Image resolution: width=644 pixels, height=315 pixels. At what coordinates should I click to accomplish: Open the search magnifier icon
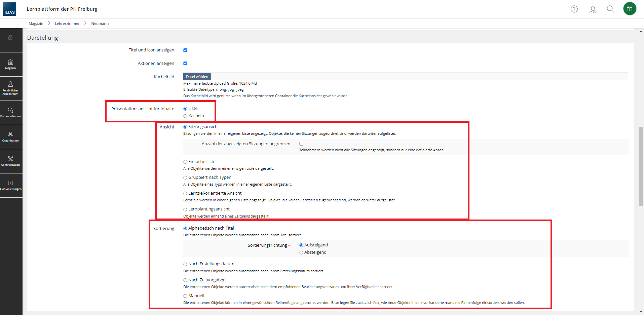[x=610, y=9]
